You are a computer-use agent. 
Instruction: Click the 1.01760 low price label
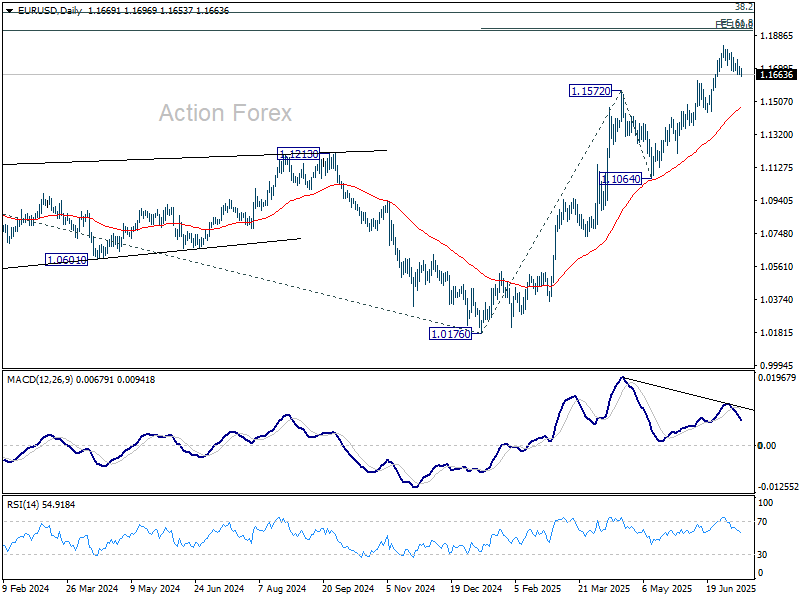click(449, 333)
